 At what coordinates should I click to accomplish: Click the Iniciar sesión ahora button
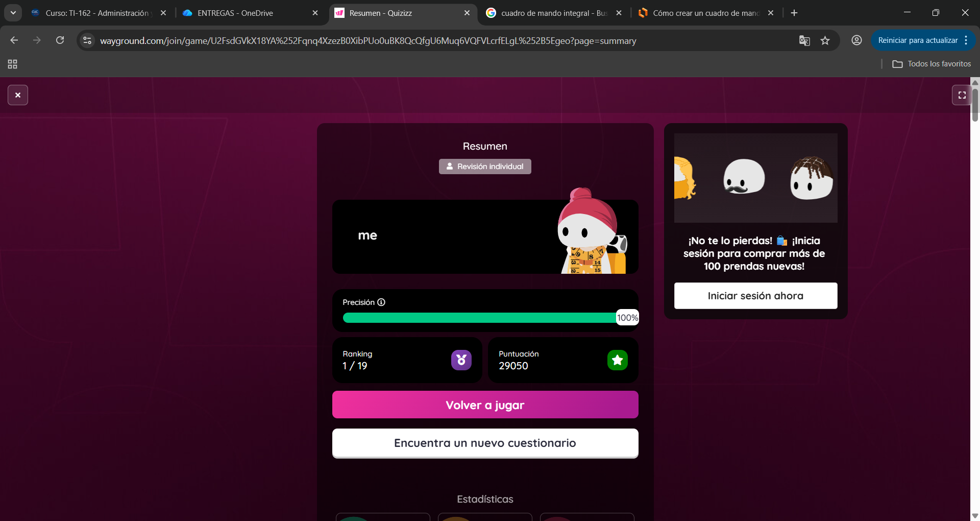pos(755,296)
